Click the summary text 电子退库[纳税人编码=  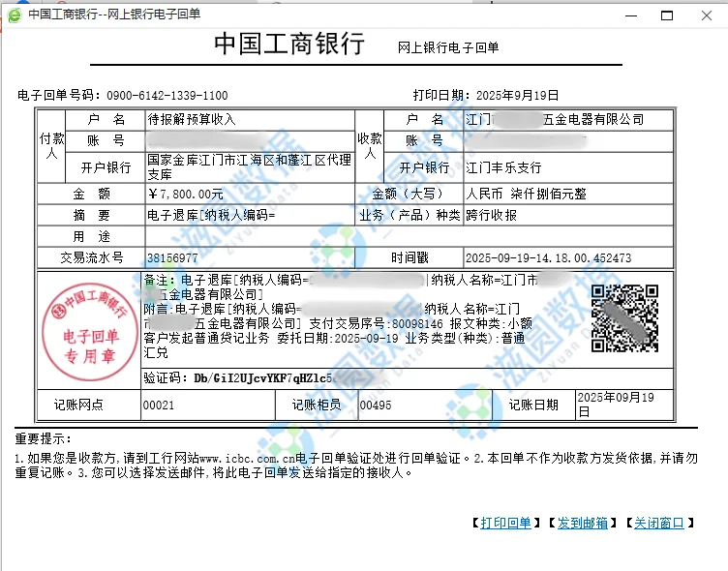211,216
